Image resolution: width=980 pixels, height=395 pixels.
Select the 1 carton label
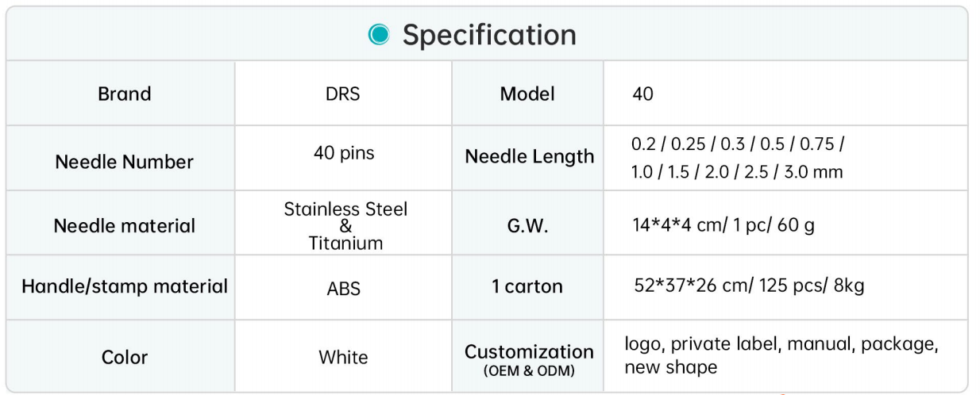click(x=527, y=286)
